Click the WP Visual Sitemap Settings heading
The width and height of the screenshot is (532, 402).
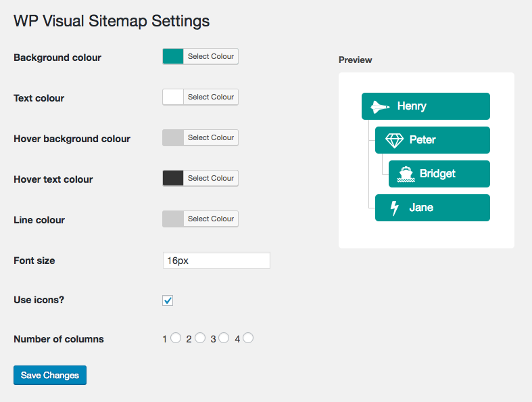coord(112,21)
